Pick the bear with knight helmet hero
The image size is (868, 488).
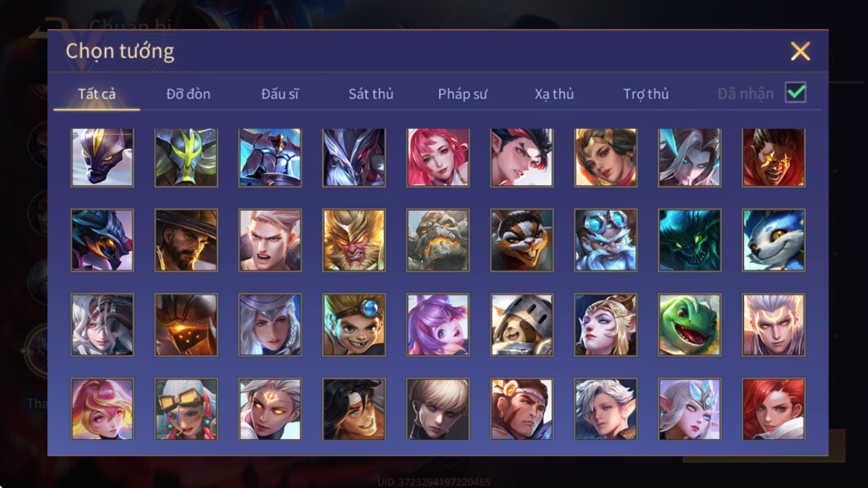(x=522, y=324)
